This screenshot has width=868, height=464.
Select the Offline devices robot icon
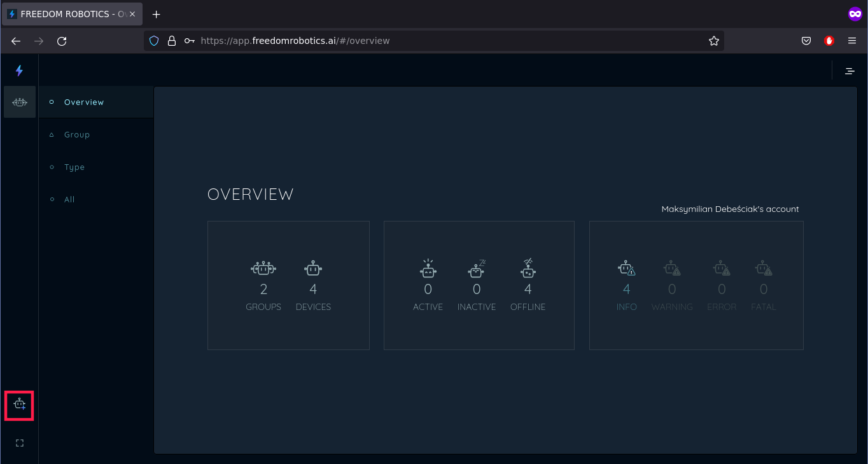coord(528,268)
